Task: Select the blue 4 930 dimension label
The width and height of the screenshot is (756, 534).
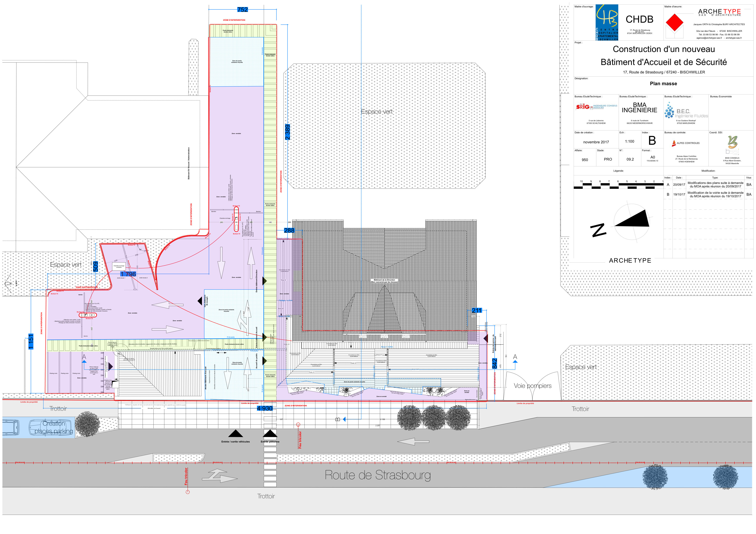Action: click(x=265, y=409)
